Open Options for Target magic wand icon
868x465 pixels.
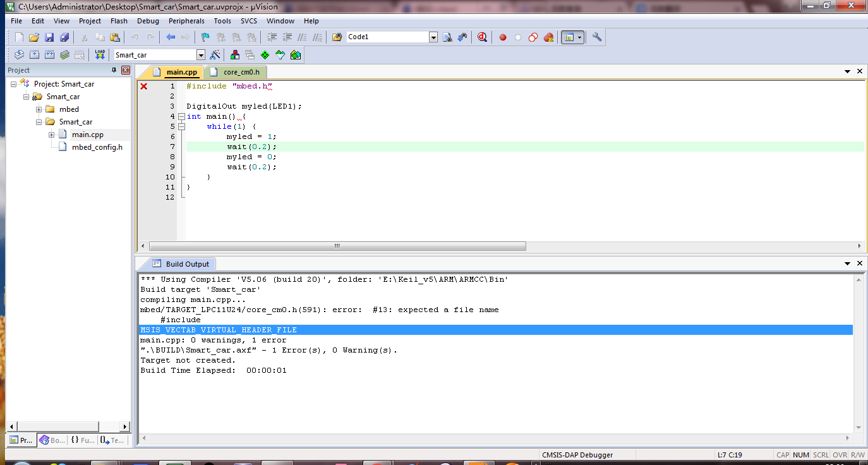pyautogui.click(x=215, y=55)
